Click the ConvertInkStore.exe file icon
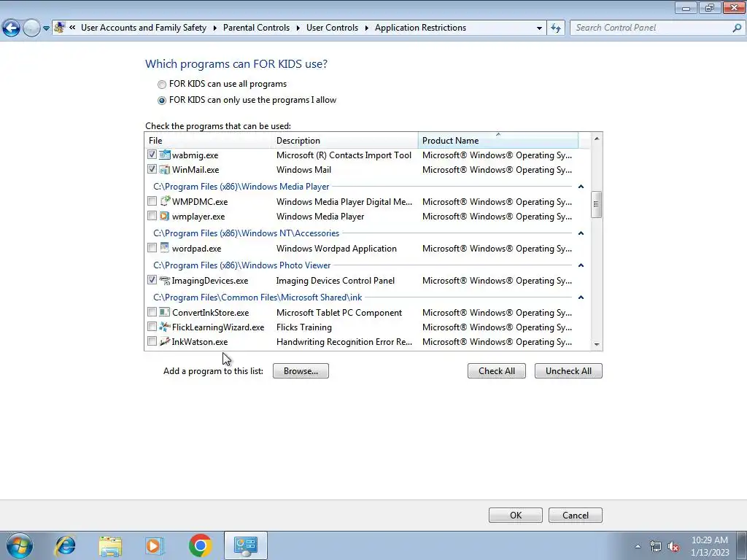747x560 pixels. tap(165, 312)
